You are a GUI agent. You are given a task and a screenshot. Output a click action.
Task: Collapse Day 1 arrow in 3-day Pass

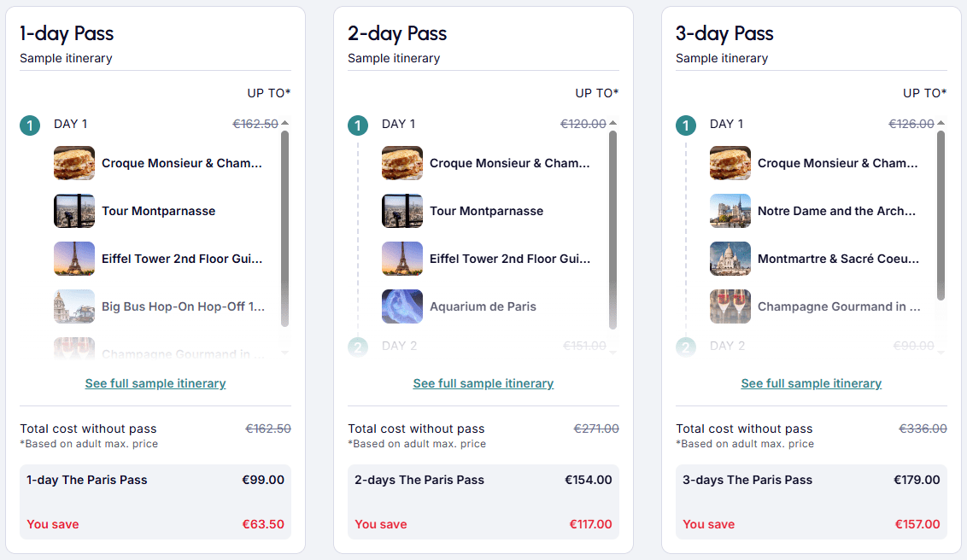[x=941, y=124]
